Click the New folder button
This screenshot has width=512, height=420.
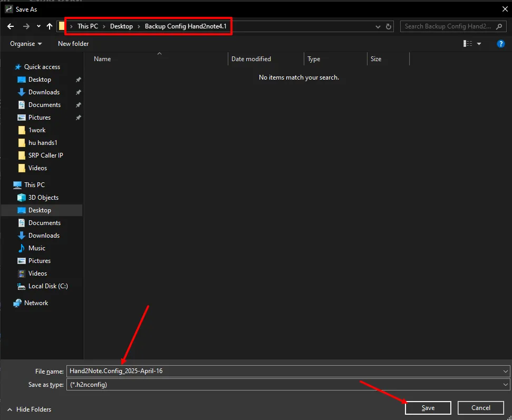[x=73, y=44]
